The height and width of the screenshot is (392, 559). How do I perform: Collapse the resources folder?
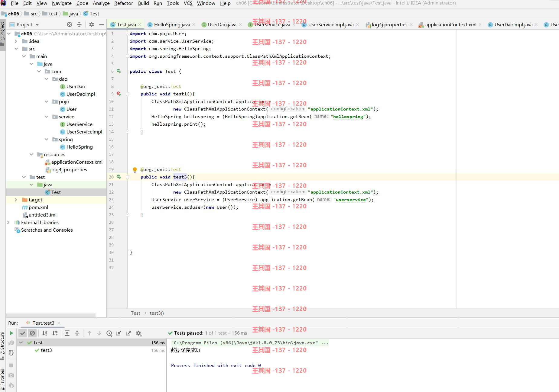(x=31, y=154)
